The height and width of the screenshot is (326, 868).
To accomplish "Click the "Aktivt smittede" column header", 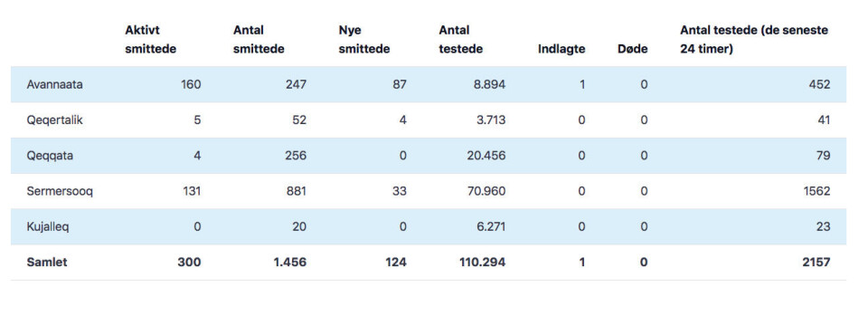I will coord(151,39).
